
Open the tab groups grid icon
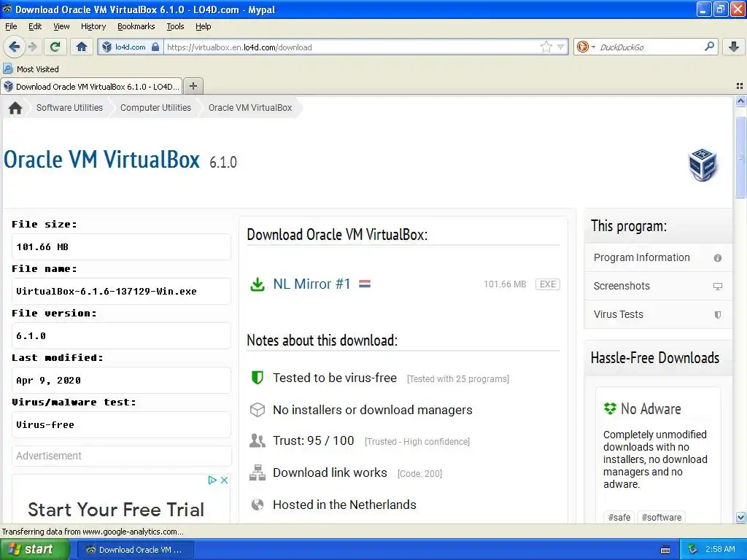[x=740, y=86]
